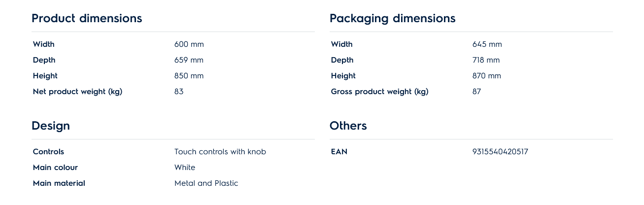The height and width of the screenshot is (205, 644).
Task: Click the EAN label
Action: pos(339,152)
